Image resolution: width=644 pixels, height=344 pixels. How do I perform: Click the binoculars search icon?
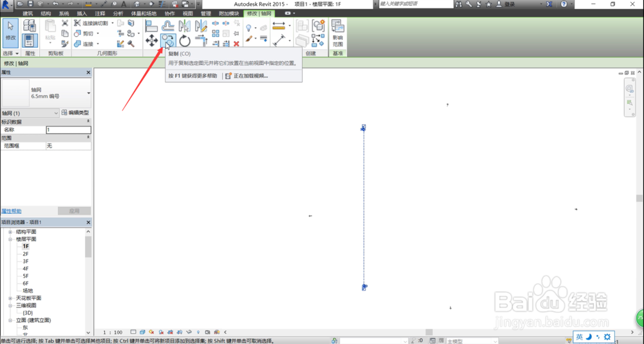coord(459,4)
